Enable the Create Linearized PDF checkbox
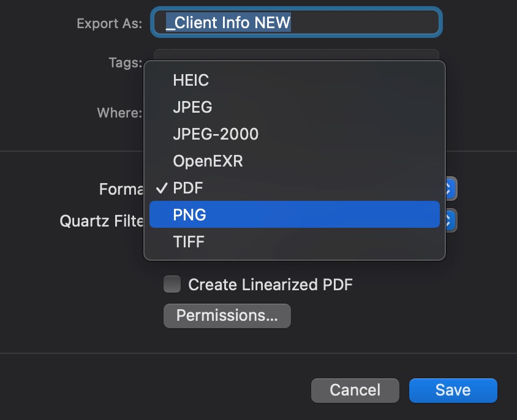This screenshot has height=420, width=517. pyautogui.click(x=172, y=284)
